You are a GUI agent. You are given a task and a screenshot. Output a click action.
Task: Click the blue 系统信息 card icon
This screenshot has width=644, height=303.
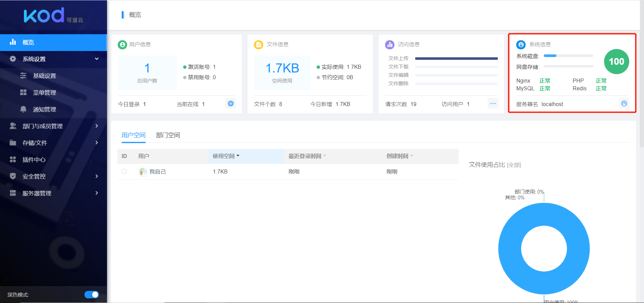click(x=521, y=44)
